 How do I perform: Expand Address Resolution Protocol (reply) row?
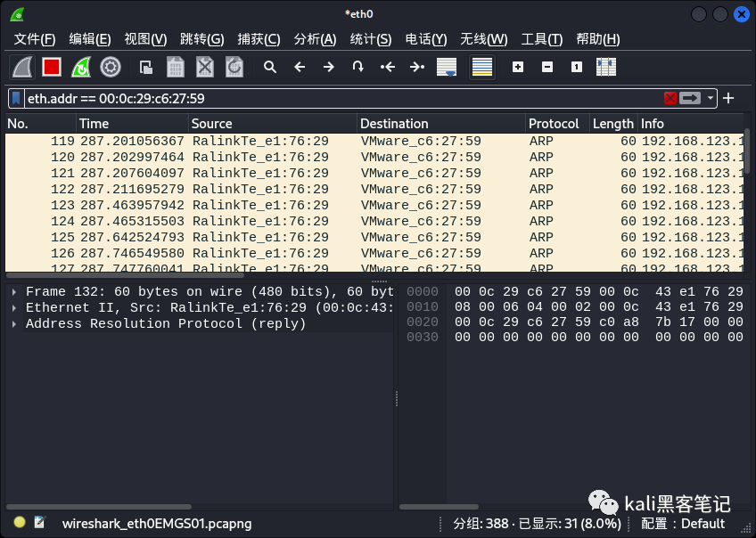pyautogui.click(x=14, y=323)
